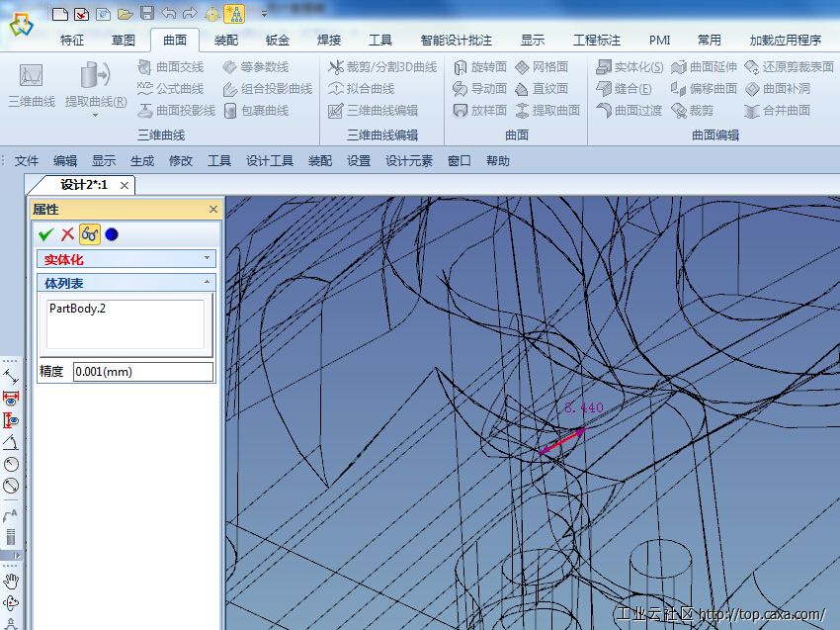
Task: Click the blue circle apply icon
Action: coord(112,234)
